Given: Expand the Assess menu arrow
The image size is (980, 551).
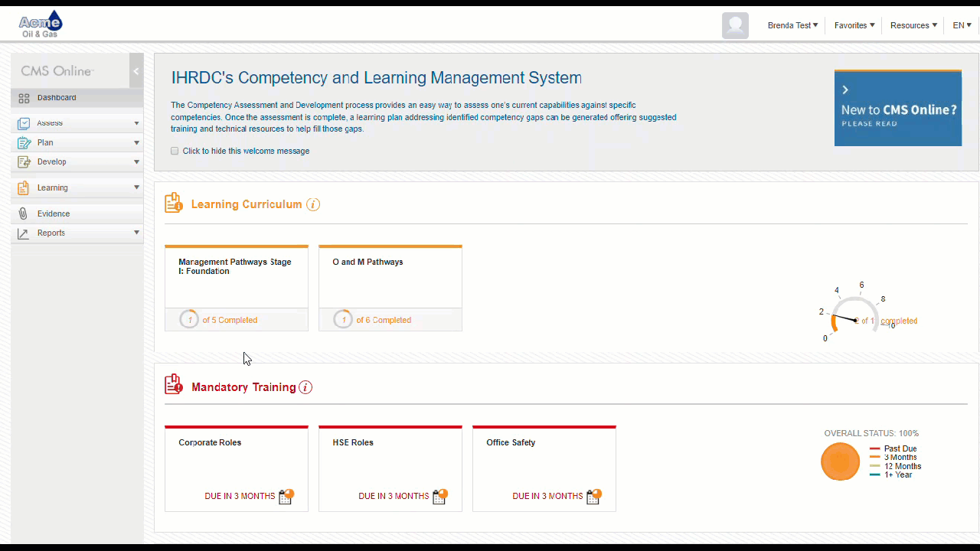Looking at the screenshot, I should pyautogui.click(x=136, y=123).
